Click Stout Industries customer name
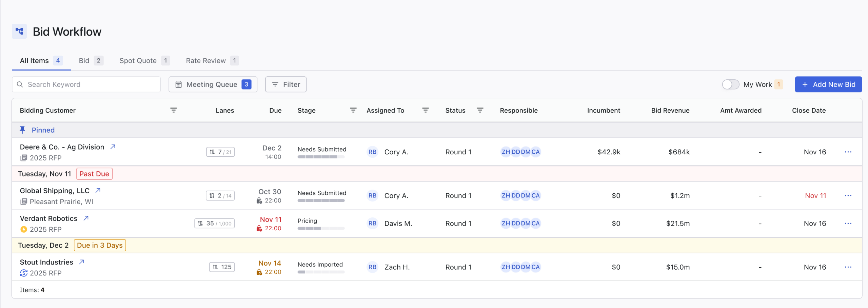This screenshot has width=868, height=308. click(46, 263)
